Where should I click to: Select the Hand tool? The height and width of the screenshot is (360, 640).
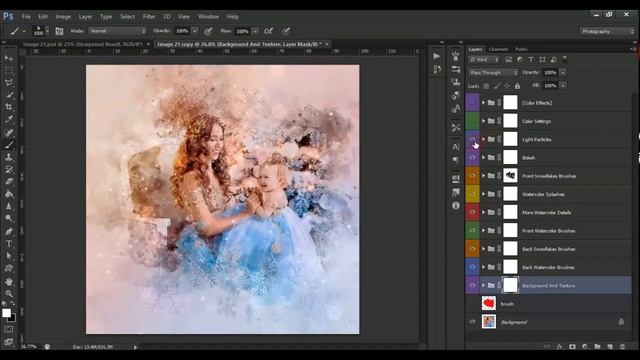tap(9, 282)
